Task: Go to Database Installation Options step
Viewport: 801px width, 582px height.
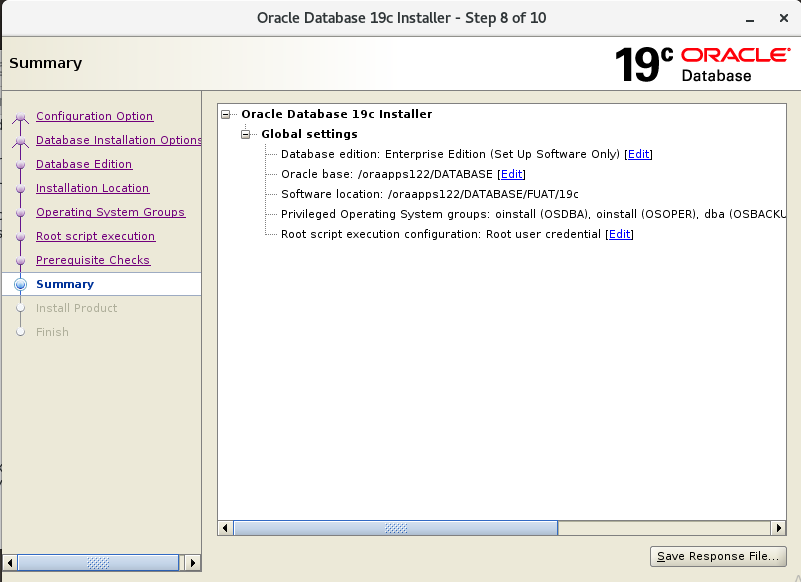Action: (x=119, y=140)
